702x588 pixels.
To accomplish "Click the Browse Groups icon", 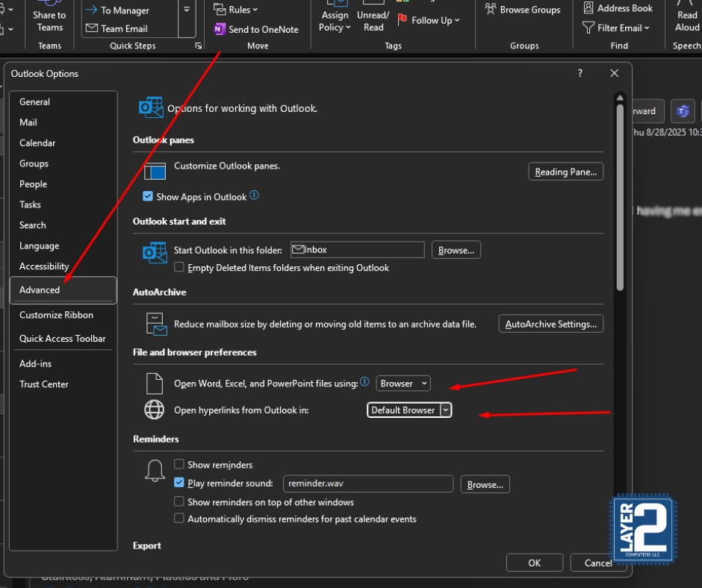I will pos(491,10).
